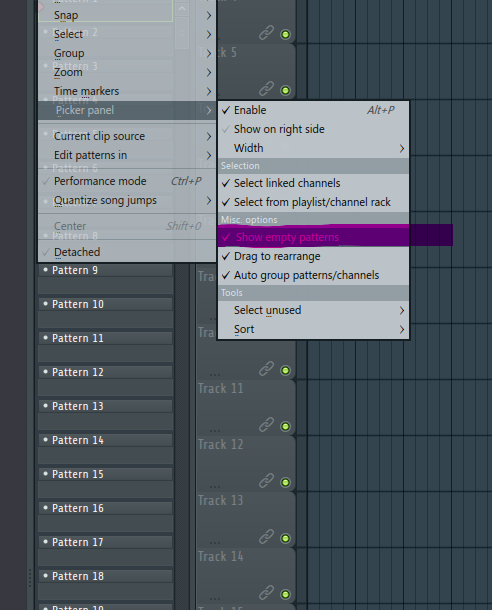This screenshot has height=610, width=492.
Task: Toggle Show empty patterns option
Action: pyautogui.click(x=313, y=237)
